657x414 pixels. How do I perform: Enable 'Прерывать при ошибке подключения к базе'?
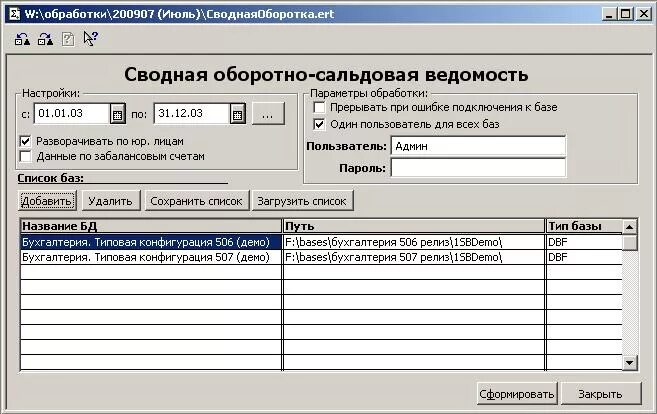click(319, 107)
